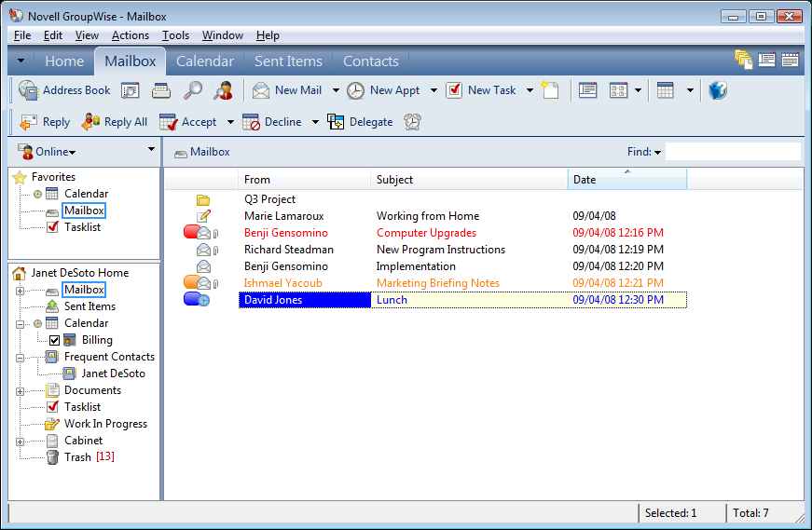Sort by the Subject column header
Image resolution: width=812 pixels, height=530 pixels.
pos(469,179)
